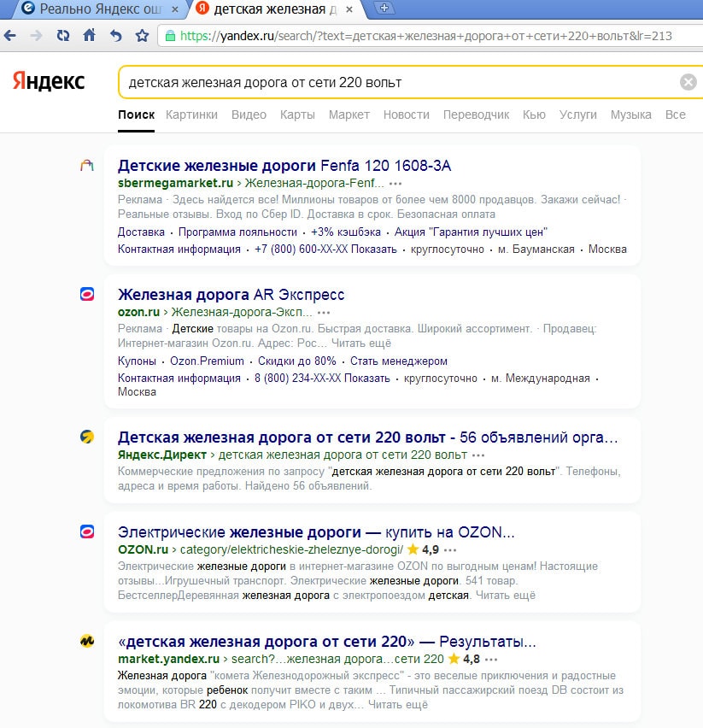Switch to the Кью tab

534,114
